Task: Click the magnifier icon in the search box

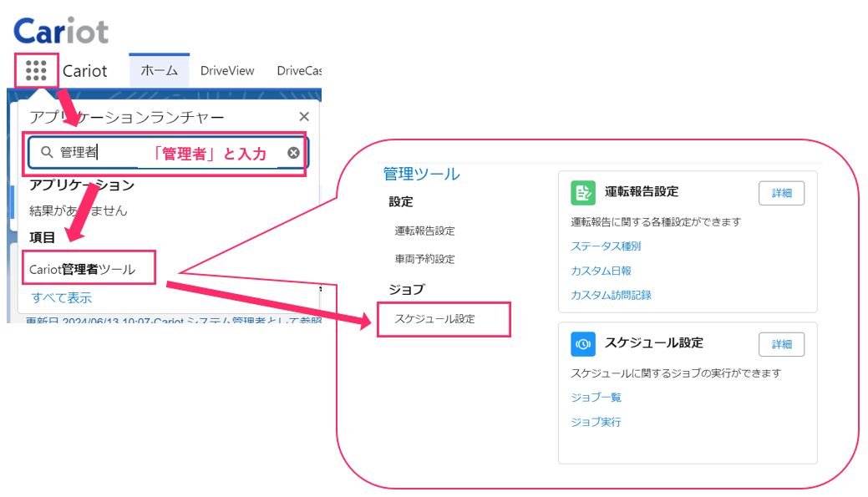Action: point(47,152)
